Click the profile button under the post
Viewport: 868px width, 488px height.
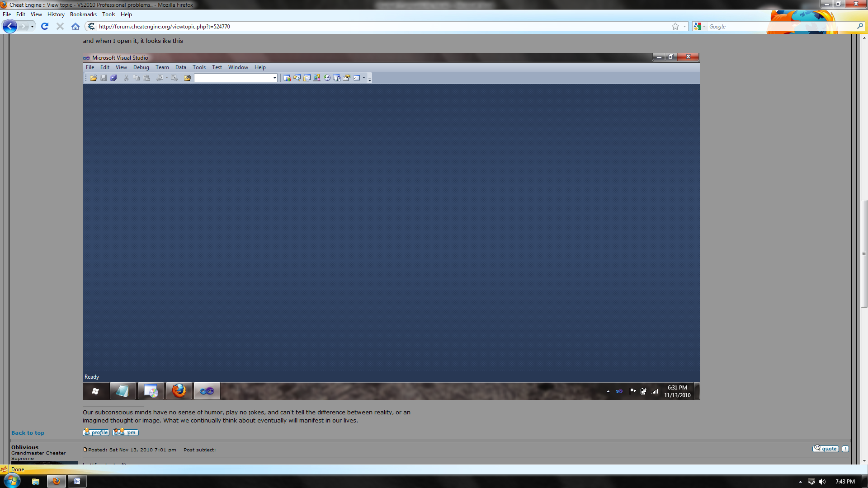point(96,432)
